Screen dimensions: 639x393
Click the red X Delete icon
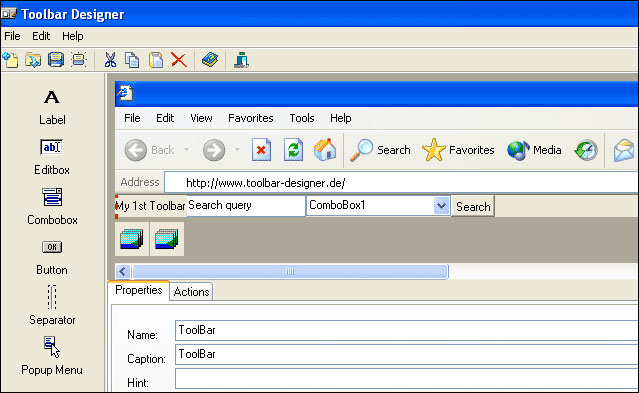[178, 60]
